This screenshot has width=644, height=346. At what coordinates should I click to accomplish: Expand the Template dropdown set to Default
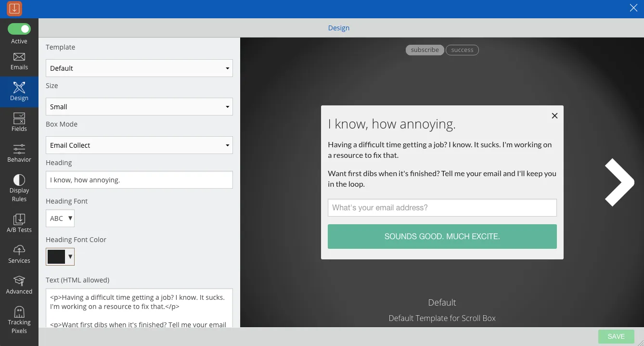click(139, 68)
